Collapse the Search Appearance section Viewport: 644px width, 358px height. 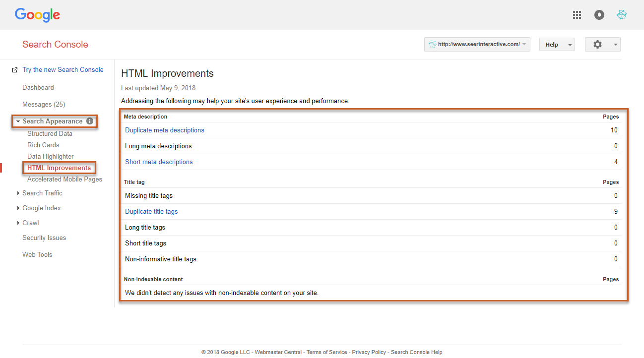[x=18, y=121]
